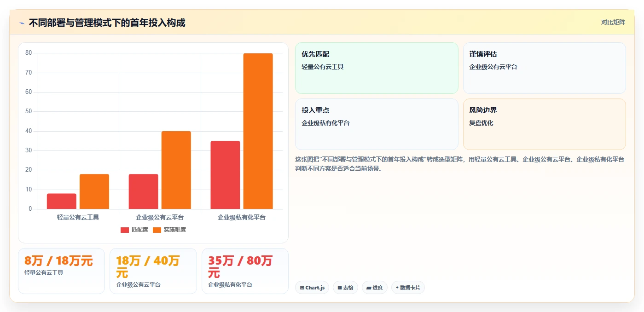Select the 投入重点 card
The image size is (644, 312).
pyautogui.click(x=377, y=124)
